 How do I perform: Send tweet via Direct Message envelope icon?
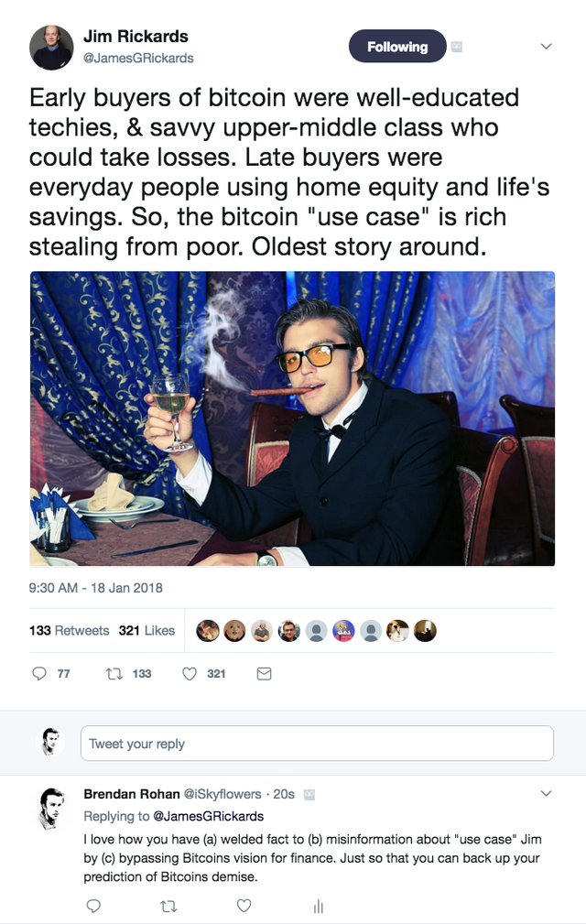(x=264, y=674)
